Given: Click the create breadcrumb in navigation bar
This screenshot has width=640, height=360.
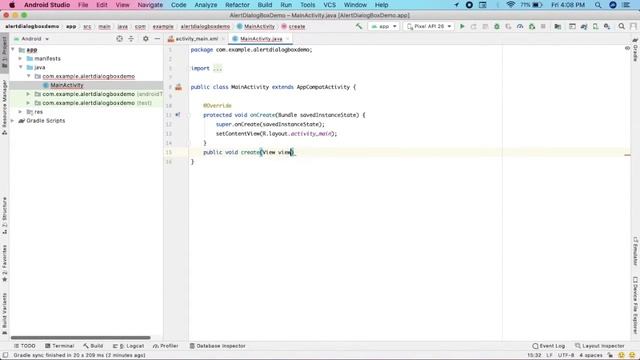Looking at the screenshot, I should coord(293,26).
